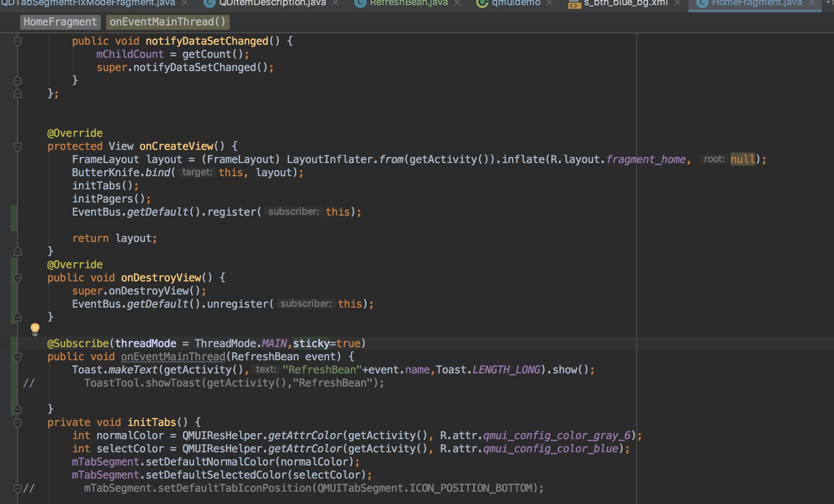The image size is (834, 504).
Task: Close the s_btn_blue_bg.xml tab
Action: point(677,3)
